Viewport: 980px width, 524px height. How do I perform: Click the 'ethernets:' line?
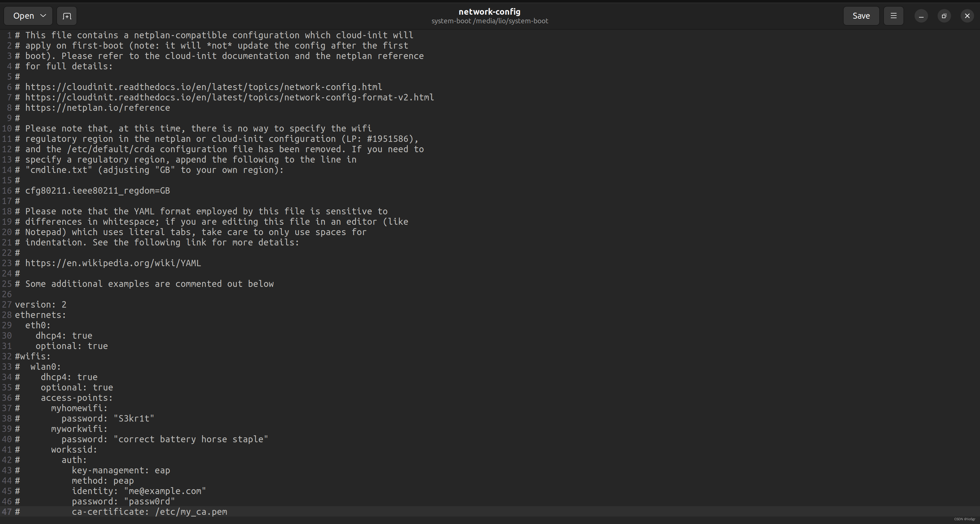(x=41, y=315)
